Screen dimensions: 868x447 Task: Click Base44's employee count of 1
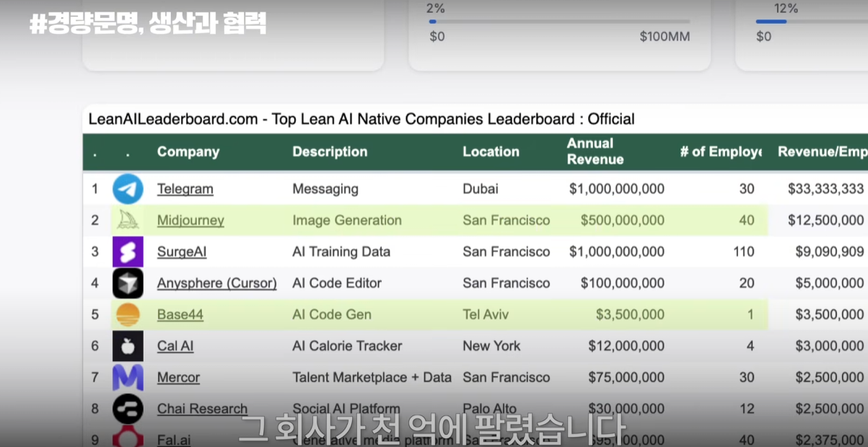(x=751, y=314)
